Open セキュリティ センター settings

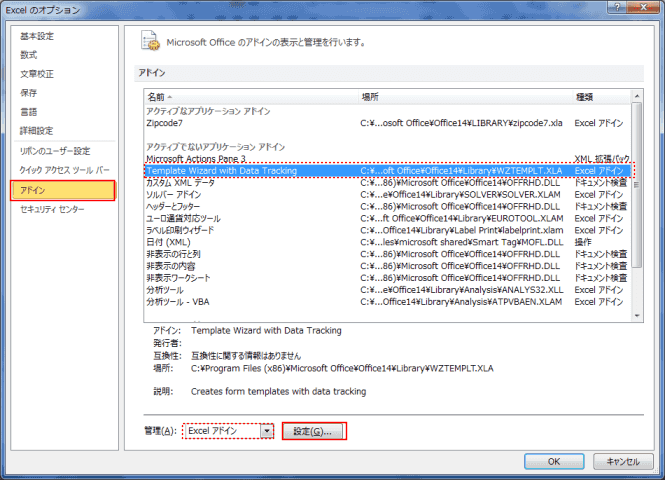click(x=52, y=209)
